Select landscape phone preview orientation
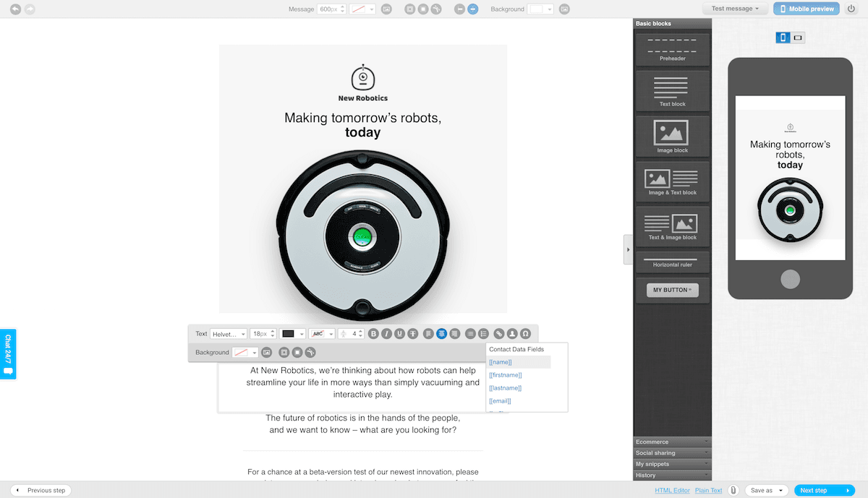 click(x=798, y=38)
